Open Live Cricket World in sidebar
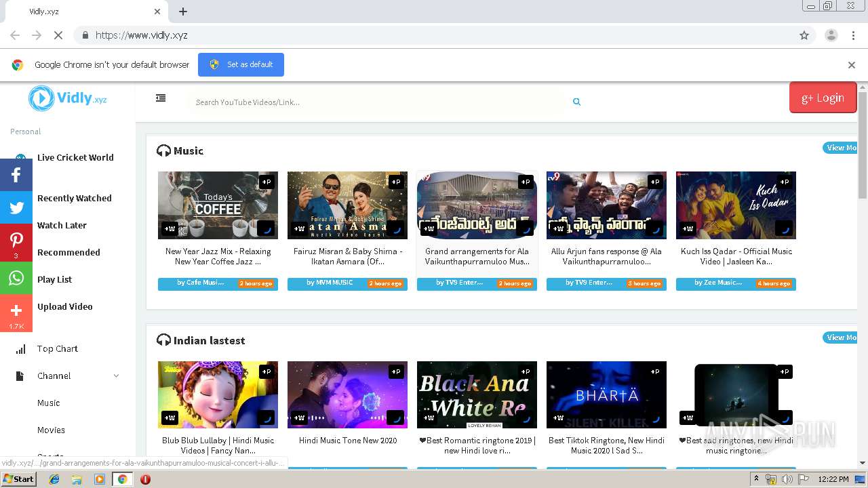 75,157
